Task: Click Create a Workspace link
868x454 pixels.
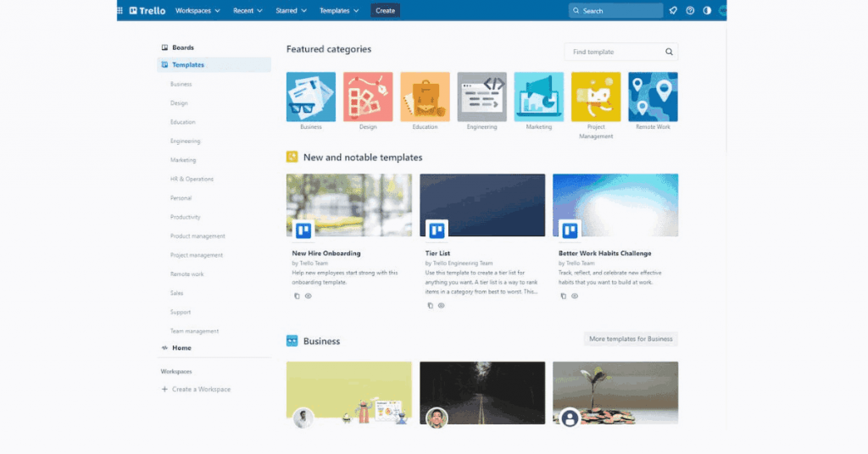Action: pos(201,390)
